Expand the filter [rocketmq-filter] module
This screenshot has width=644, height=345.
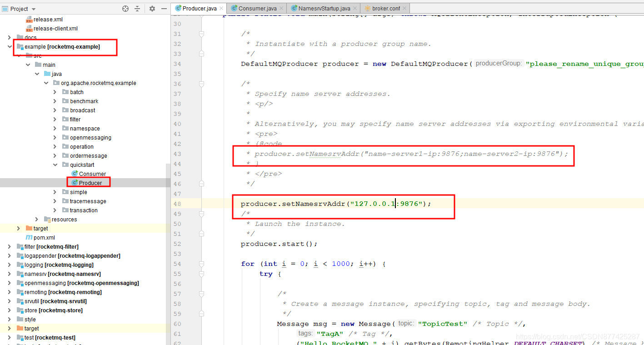[x=10, y=246]
